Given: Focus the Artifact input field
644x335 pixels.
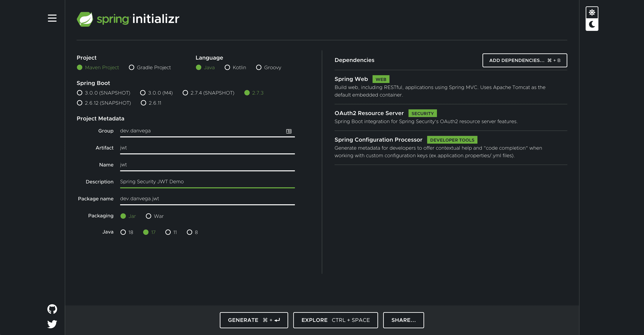Looking at the screenshot, I should (207, 148).
